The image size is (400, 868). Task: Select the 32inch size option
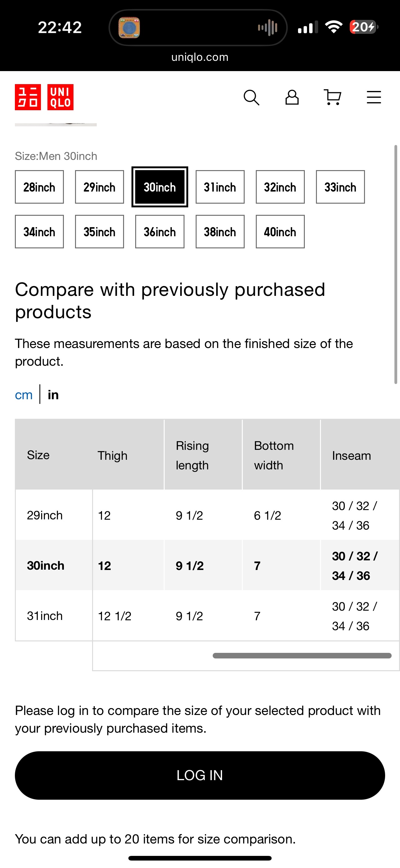(280, 187)
